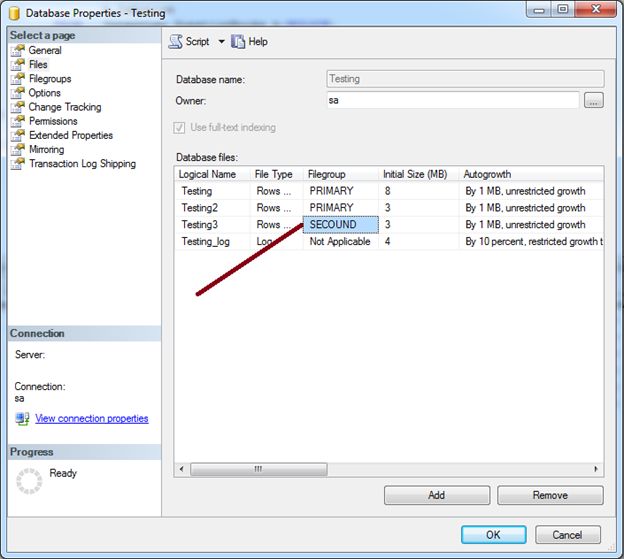The height and width of the screenshot is (559, 624).
Task: Click PRIMARY filegroup of Testing2 row
Action: click(x=341, y=208)
